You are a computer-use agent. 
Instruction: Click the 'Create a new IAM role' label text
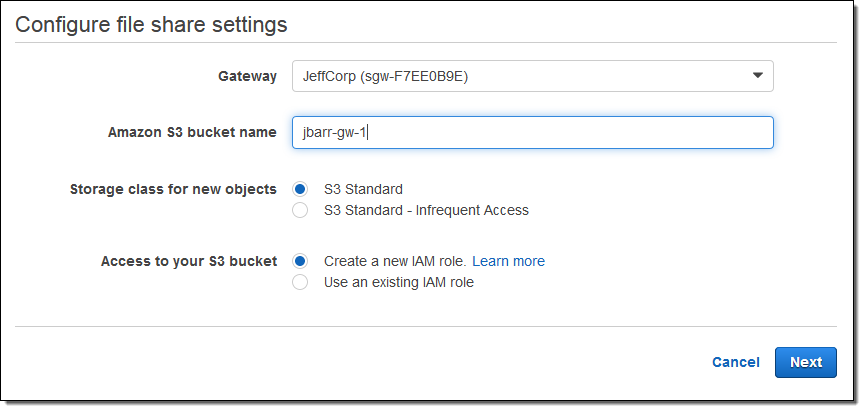click(394, 261)
